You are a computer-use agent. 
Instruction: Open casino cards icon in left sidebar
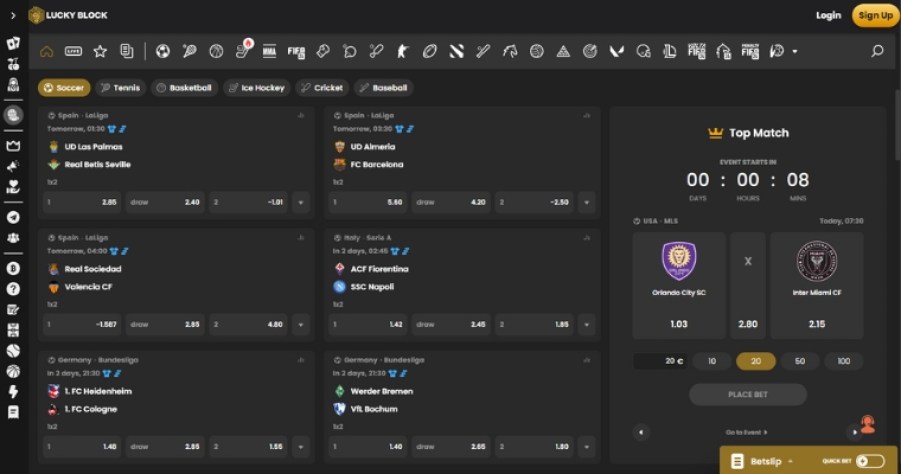(x=13, y=43)
